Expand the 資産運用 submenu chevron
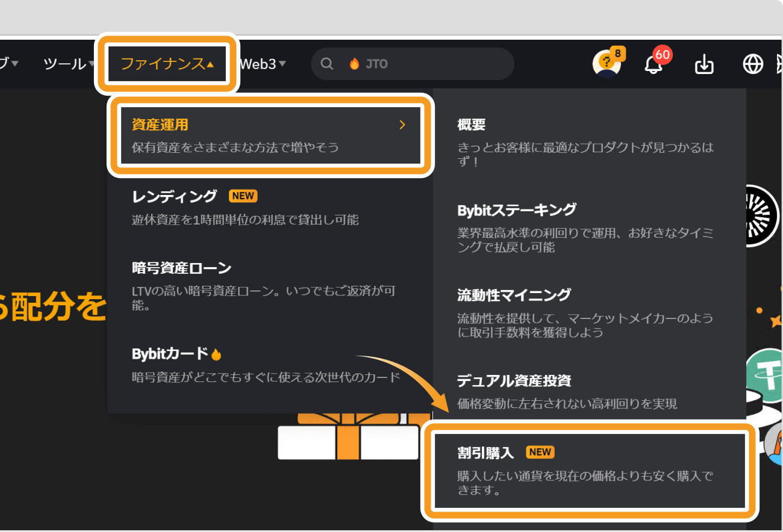Image resolution: width=783 pixels, height=532 pixels. coord(402,125)
